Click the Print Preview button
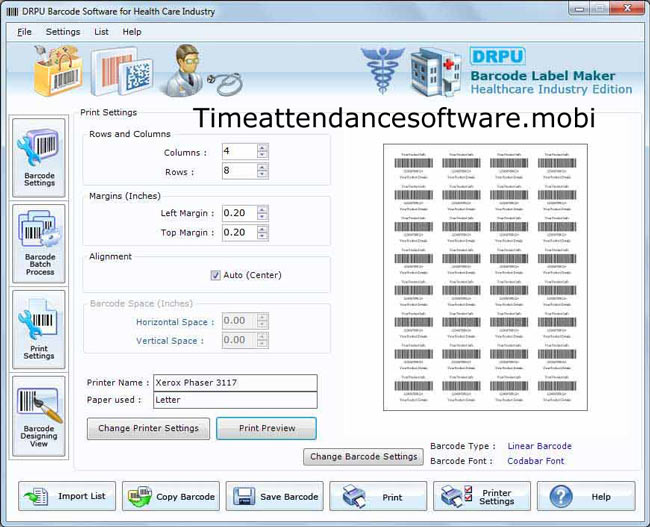650x527 pixels. pyautogui.click(x=267, y=428)
